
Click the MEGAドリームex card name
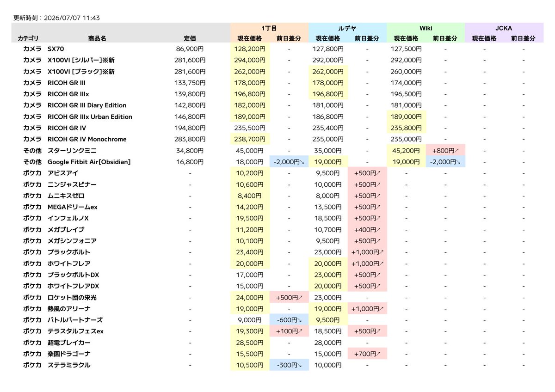72,207
